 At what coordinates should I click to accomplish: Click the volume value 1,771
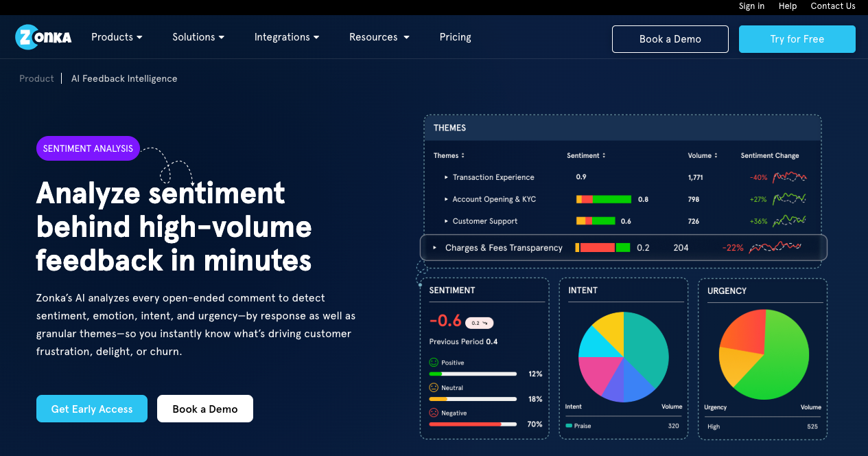(696, 177)
